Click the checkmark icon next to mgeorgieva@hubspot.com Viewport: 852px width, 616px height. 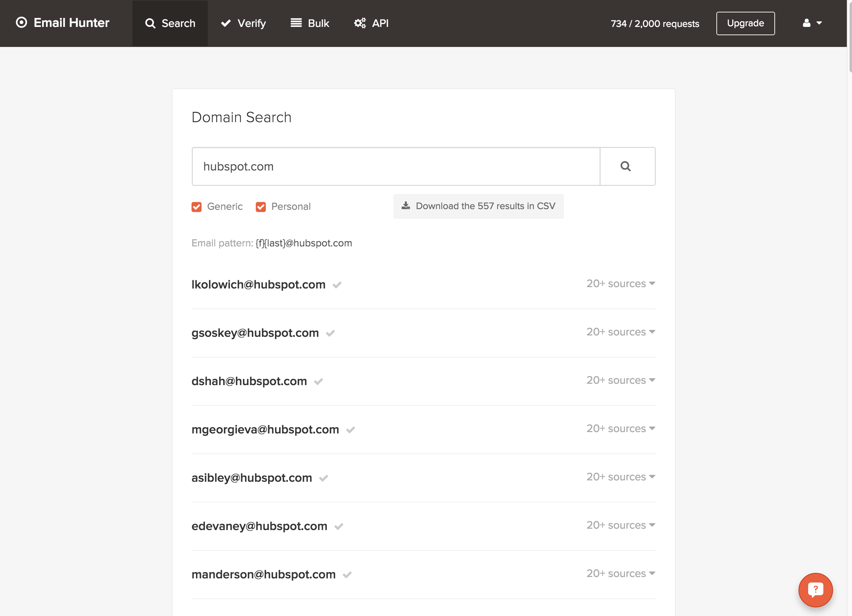click(351, 430)
